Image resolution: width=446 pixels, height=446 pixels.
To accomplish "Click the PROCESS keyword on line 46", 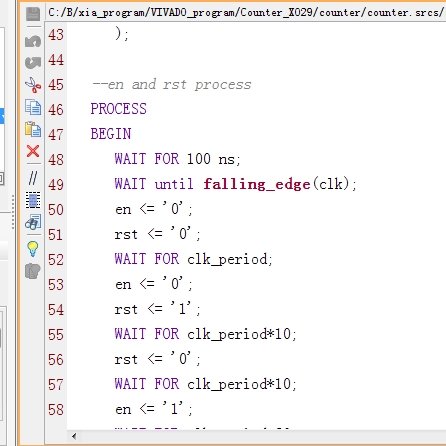I will pos(118,109).
